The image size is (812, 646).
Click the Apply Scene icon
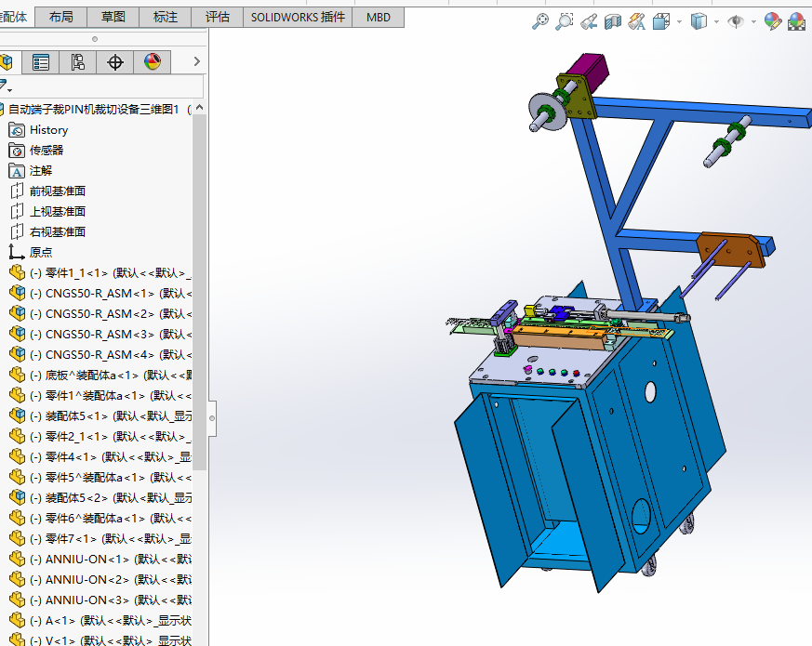click(x=797, y=21)
